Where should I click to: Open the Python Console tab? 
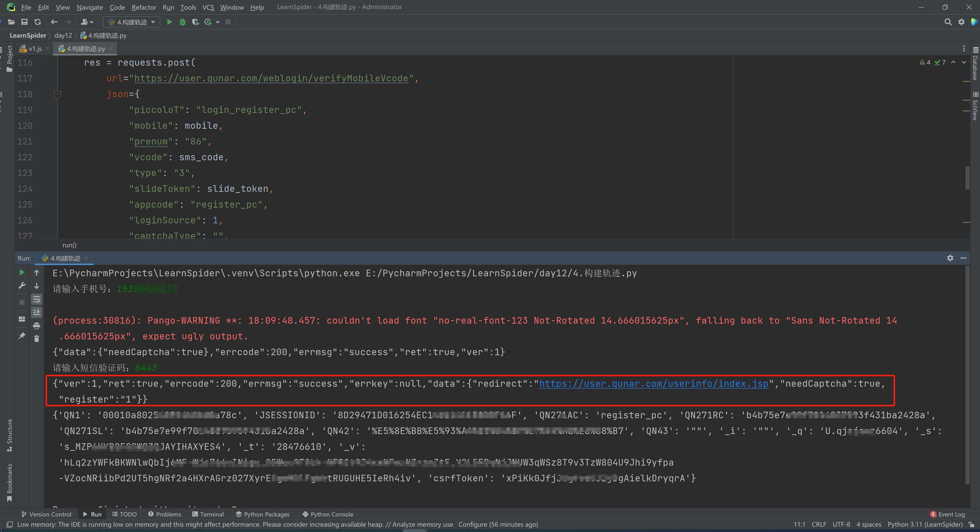[328, 514]
